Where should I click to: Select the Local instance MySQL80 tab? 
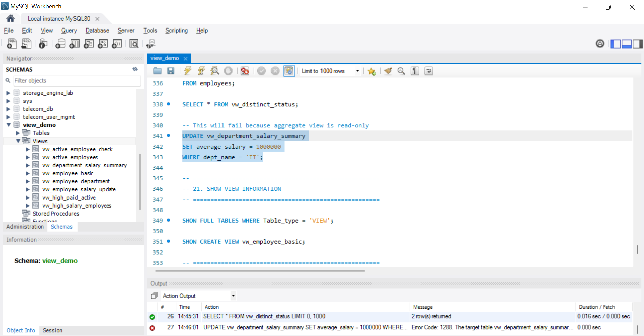pos(59,19)
